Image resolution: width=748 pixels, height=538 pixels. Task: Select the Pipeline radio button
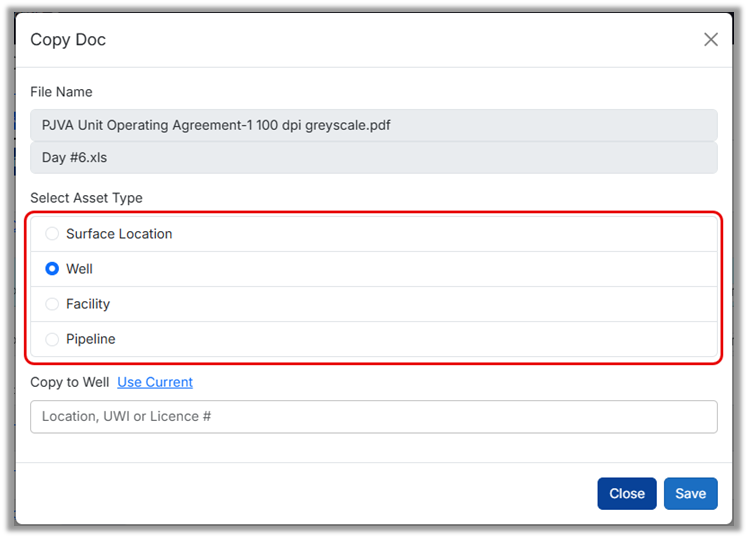52,339
